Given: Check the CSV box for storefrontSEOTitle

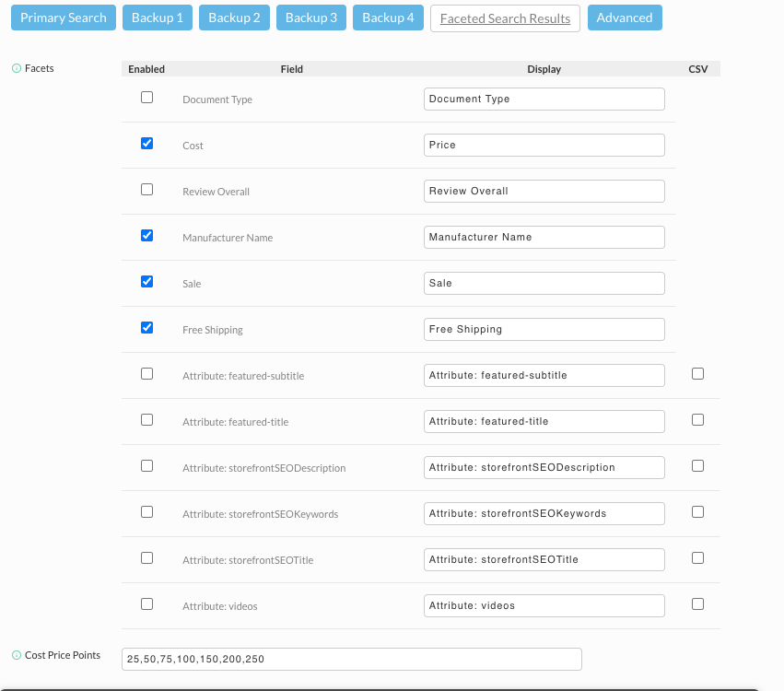Looking at the screenshot, I should tap(698, 558).
